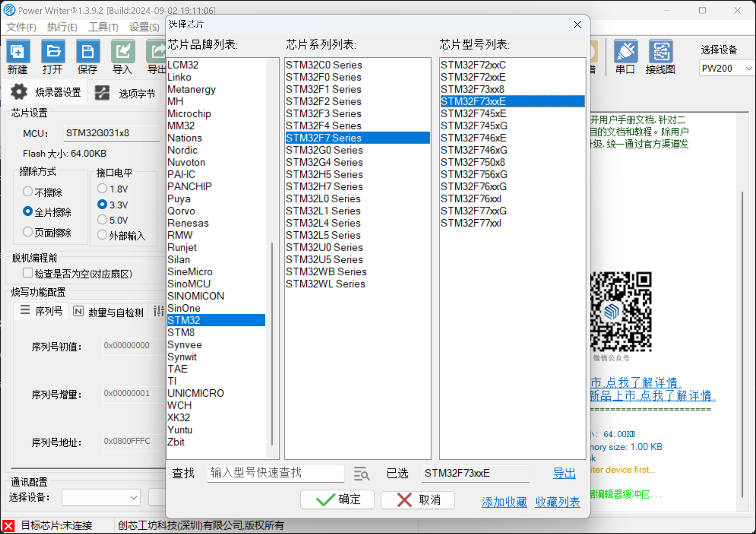
Task: Open the Settings (设置) menu
Action: 144,27
